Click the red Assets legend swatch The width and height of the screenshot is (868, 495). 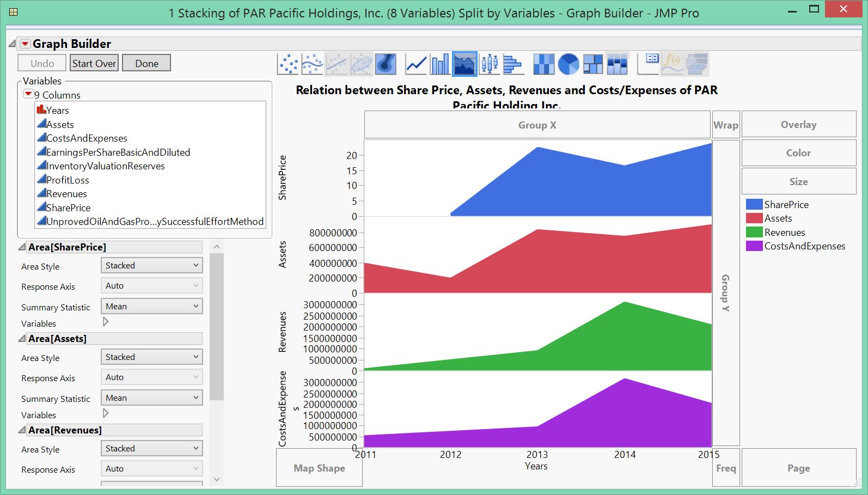point(754,218)
